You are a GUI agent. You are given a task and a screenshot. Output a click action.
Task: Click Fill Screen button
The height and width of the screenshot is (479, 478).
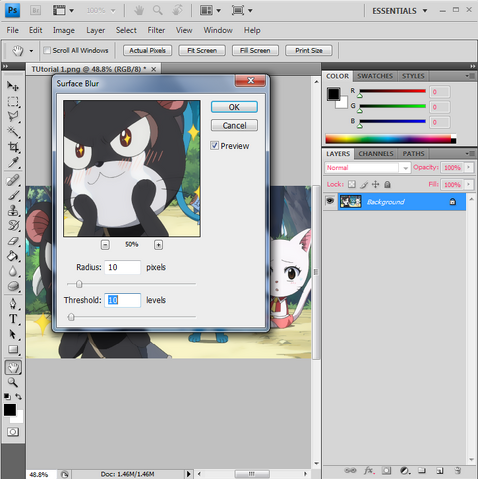pos(255,51)
